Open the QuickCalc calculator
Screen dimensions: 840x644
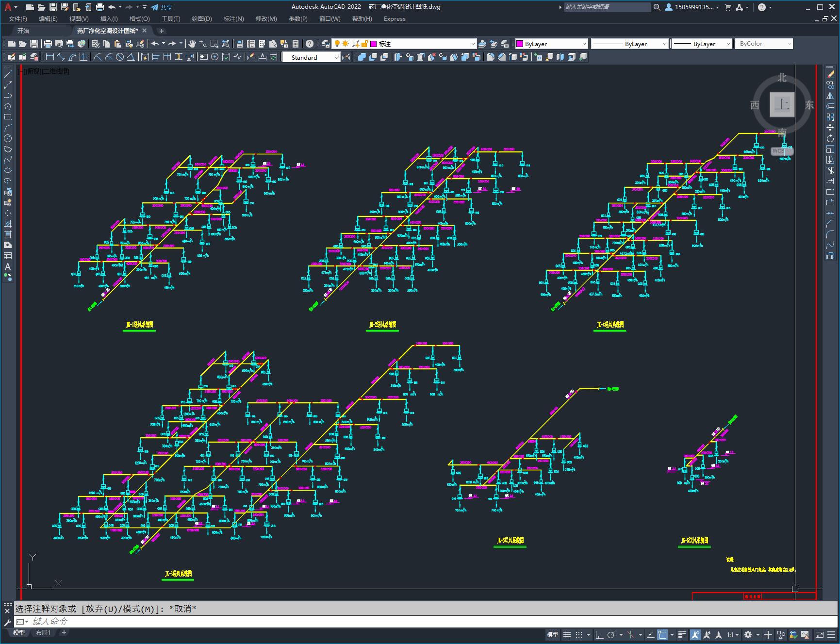(296, 44)
